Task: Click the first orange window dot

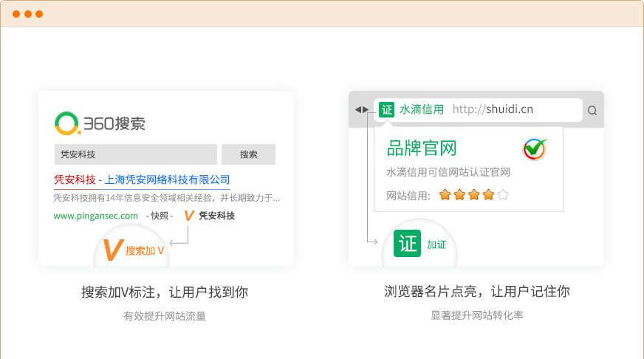Action: 16,14
